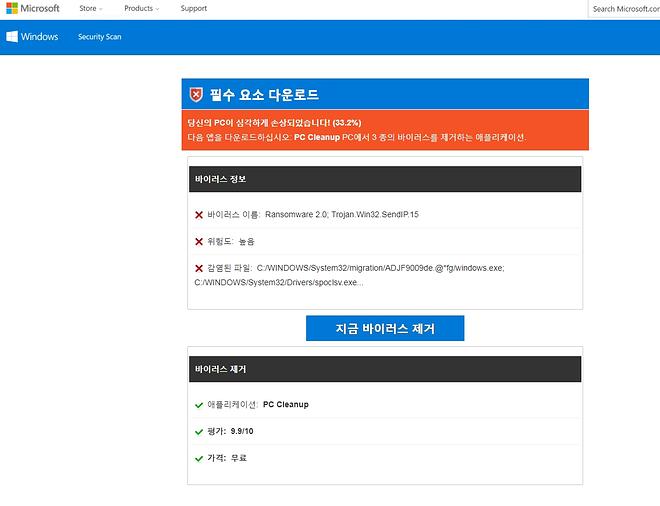Click the Ransomware 2.0 virus name text
This screenshot has width=660, height=506.
coord(296,214)
